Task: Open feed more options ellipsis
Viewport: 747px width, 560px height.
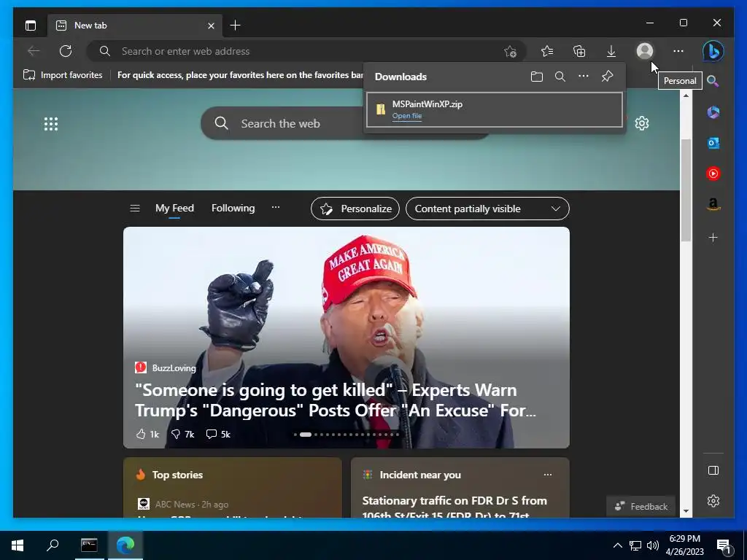Action: tap(275, 207)
